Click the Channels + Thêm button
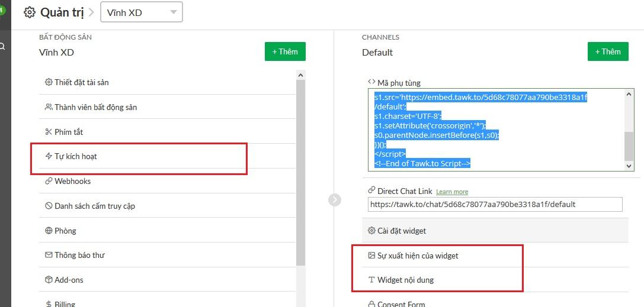This screenshot has width=644, height=307. [x=608, y=51]
